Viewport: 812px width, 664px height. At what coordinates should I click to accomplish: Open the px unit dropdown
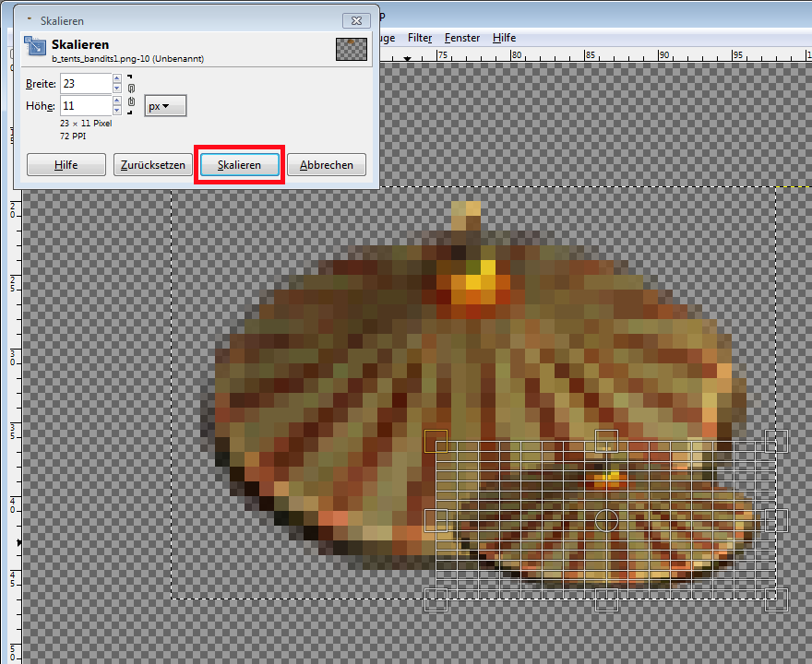(x=165, y=106)
